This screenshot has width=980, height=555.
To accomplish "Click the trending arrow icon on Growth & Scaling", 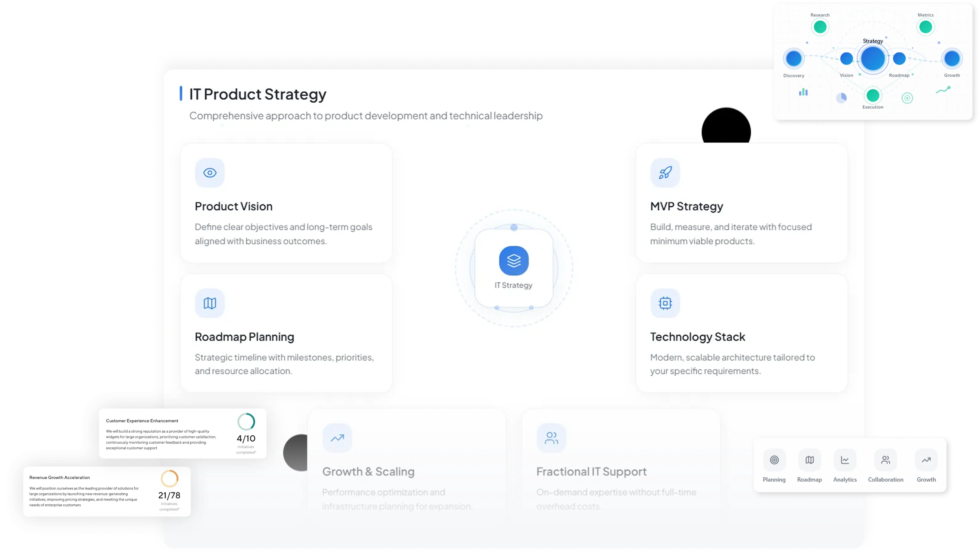I will pos(337,438).
